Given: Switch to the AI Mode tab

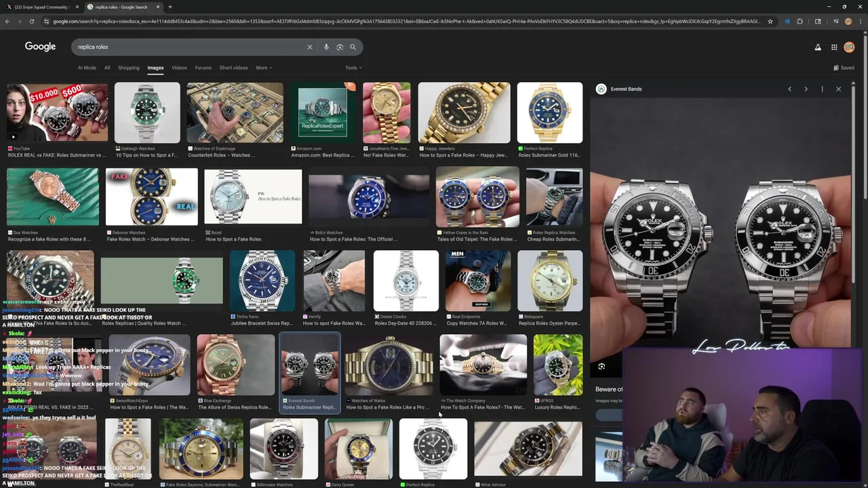Looking at the screenshot, I should 87,68.
